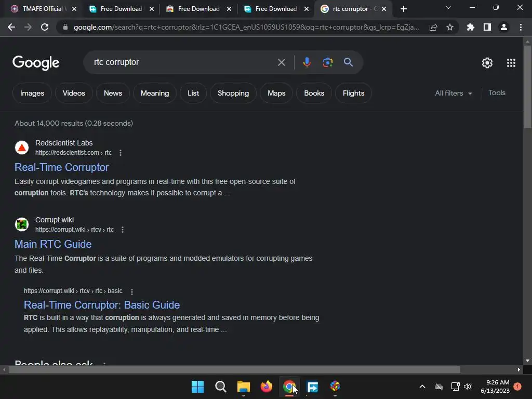Click the browser forward arrow

(28, 27)
